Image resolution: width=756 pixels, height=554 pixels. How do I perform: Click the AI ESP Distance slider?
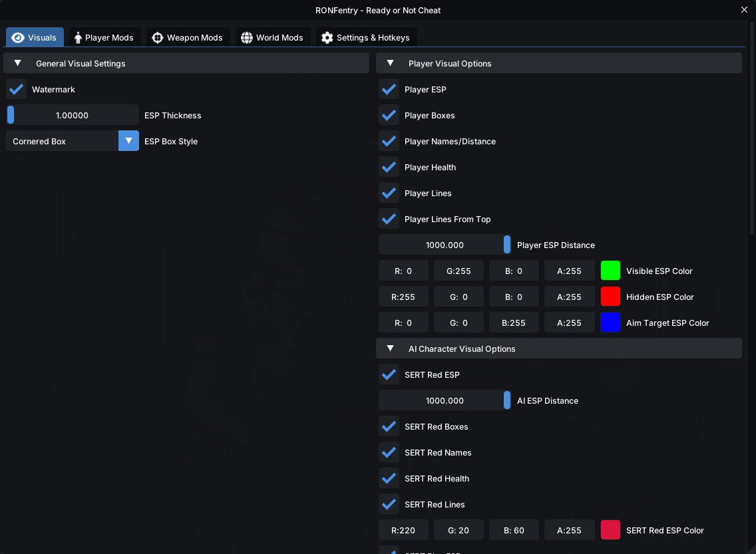445,400
